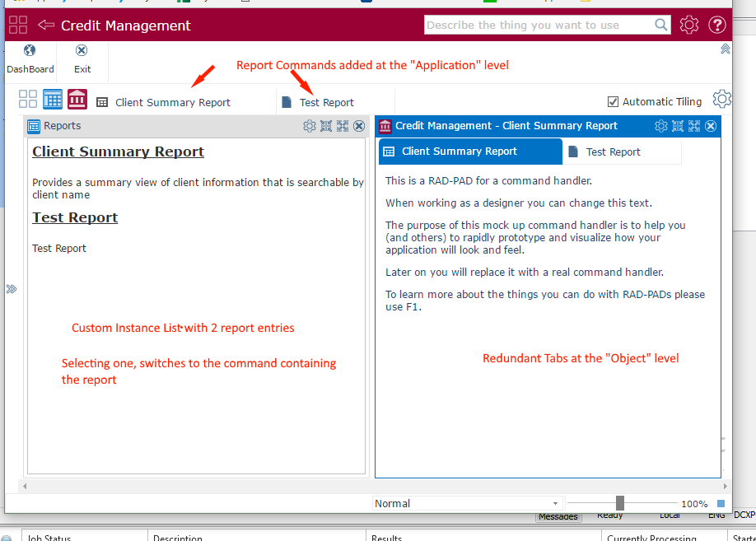Viewport: 756px width, 541px height.
Task: Adjust the zoom slider handle
Action: click(x=620, y=503)
